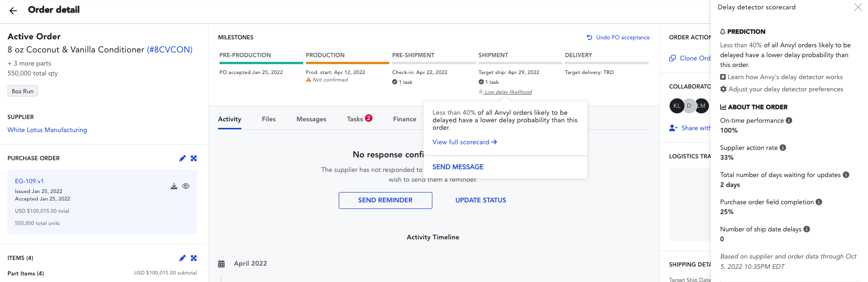Click Undo PO acceptance

[x=618, y=37]
